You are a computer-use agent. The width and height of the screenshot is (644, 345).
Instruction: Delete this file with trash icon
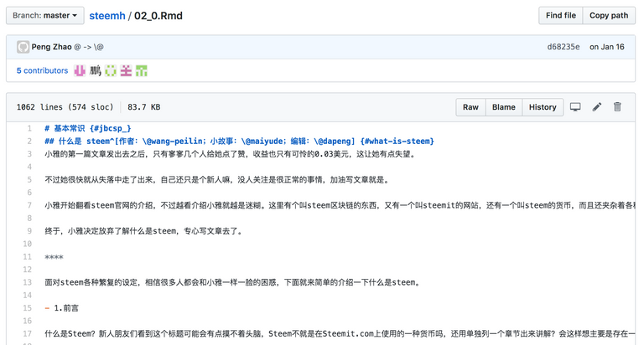[617, 107]
